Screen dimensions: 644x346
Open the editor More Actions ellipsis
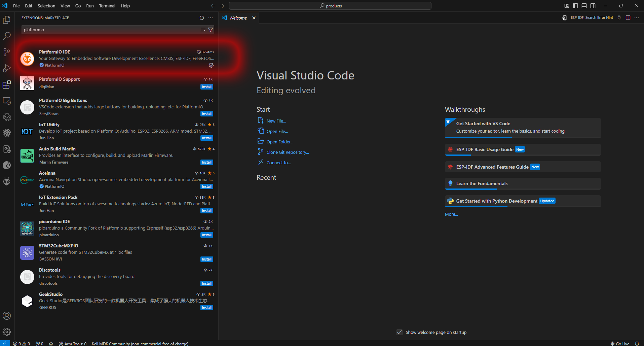[x=637, y=18]
